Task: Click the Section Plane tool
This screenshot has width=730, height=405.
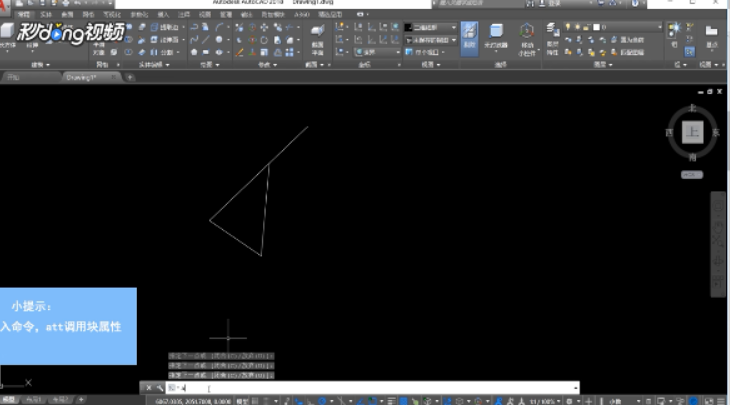Action: click(318, 38)
